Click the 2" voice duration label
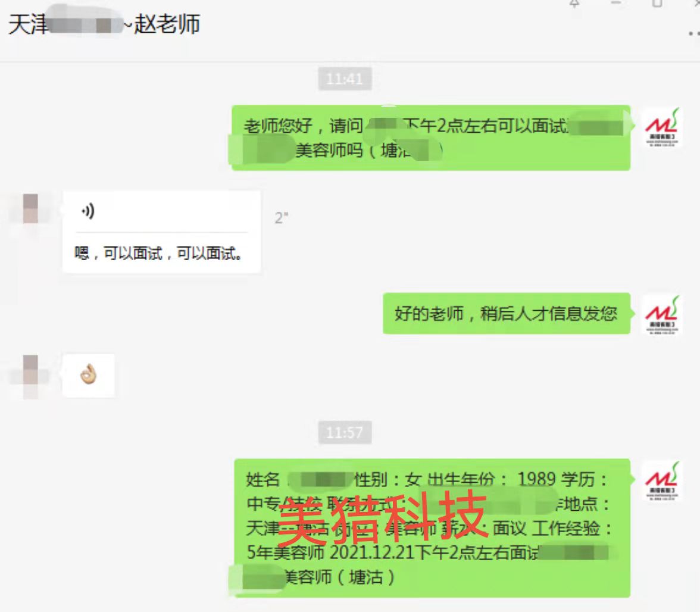700x612 pixels. point(281,218)
